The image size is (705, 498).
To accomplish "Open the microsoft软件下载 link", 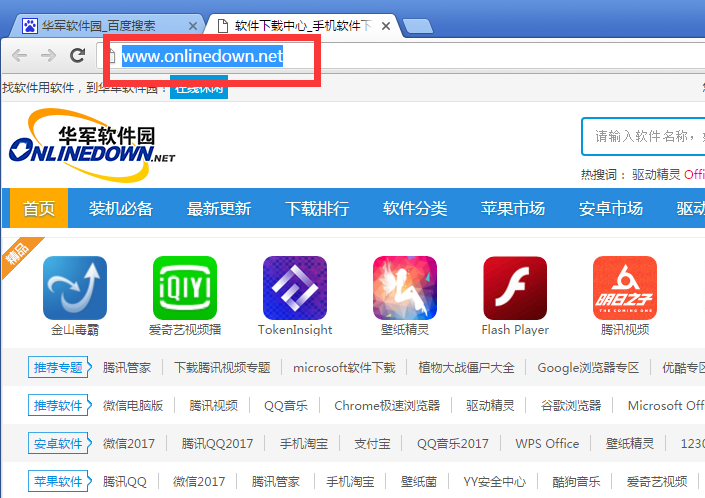I will point(344,368).
